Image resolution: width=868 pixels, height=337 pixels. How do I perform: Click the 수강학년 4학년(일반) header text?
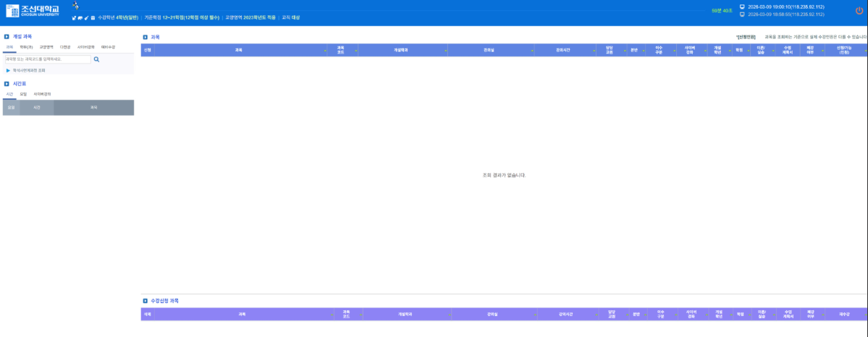(117, 17)
